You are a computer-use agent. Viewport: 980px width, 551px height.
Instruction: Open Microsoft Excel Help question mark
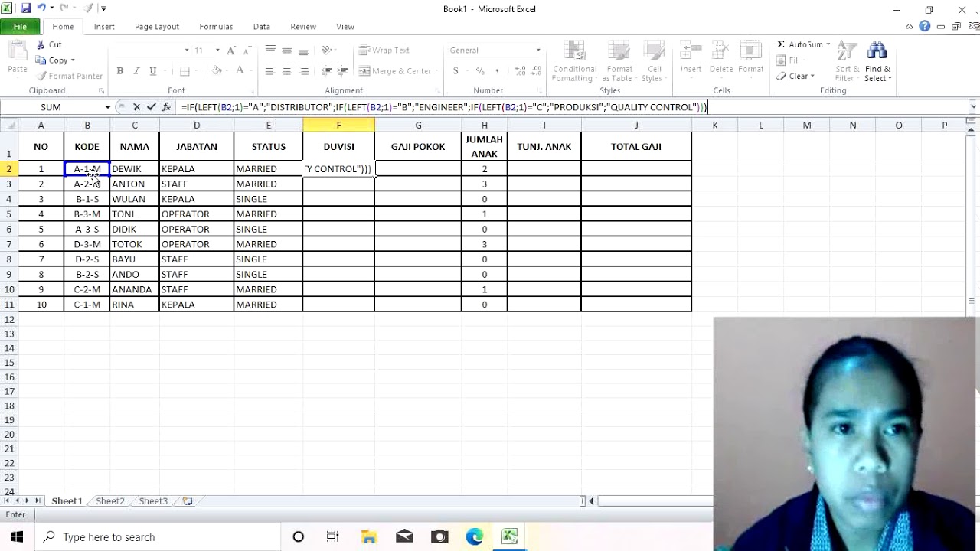pos(925,27)
